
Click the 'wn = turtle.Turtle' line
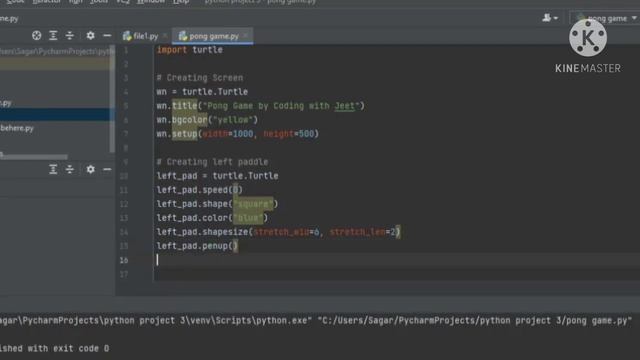(202, 92)
